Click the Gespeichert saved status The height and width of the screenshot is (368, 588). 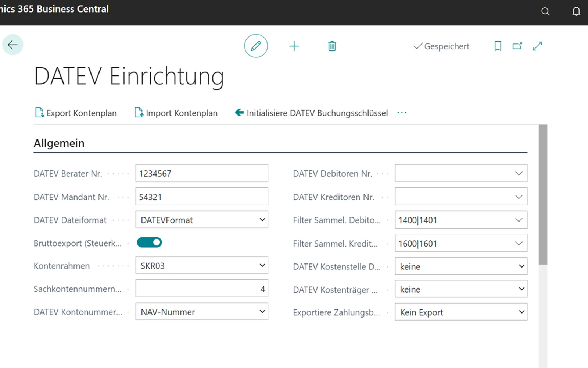coord(441,46)
